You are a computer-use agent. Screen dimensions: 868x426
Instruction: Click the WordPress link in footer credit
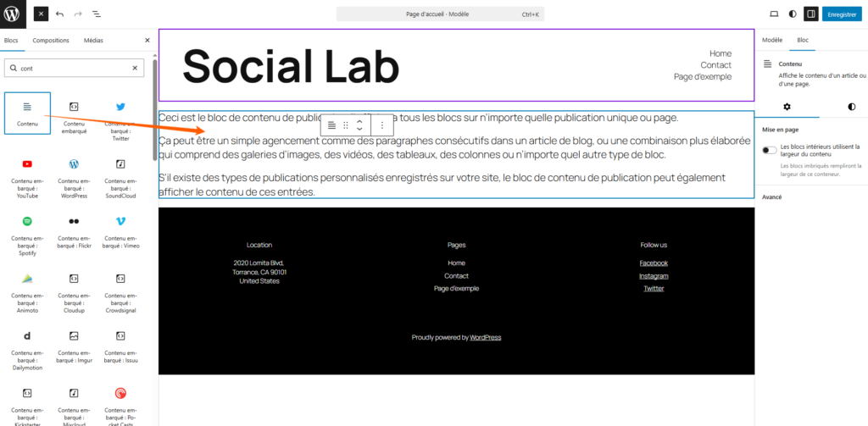pyautogui.click(x=486, y=337)
